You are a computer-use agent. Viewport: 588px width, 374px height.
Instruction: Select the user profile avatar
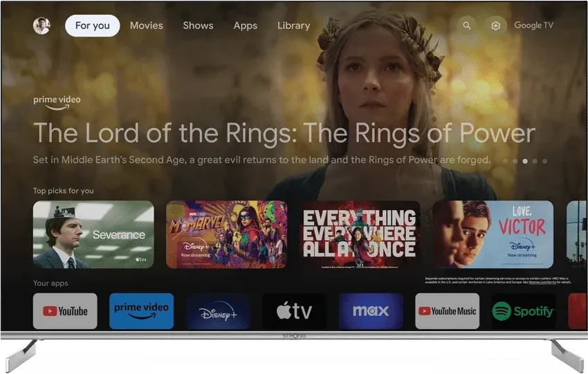[x=42, y=26]
